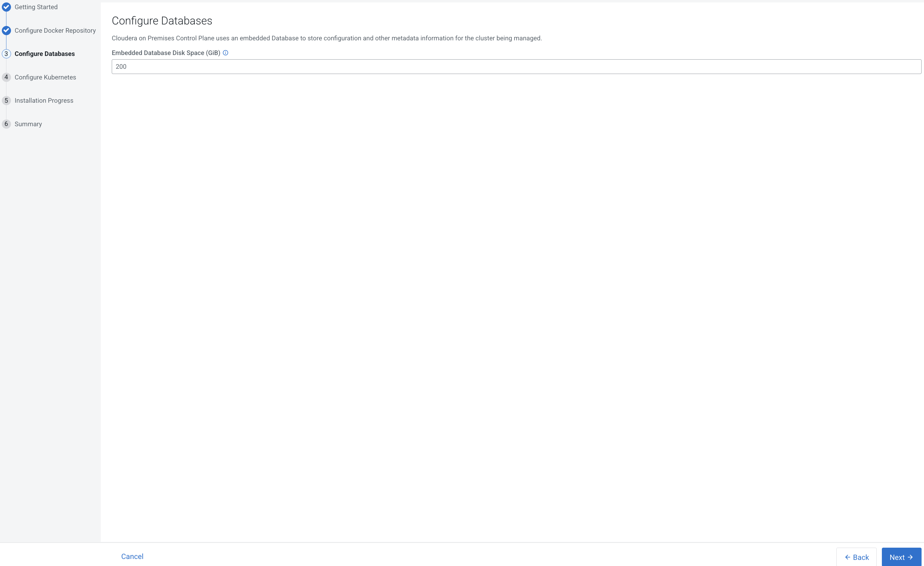Click the Getting Started checkmark icon
Viewport: 924px width, 566px height.
click(6, 7)
